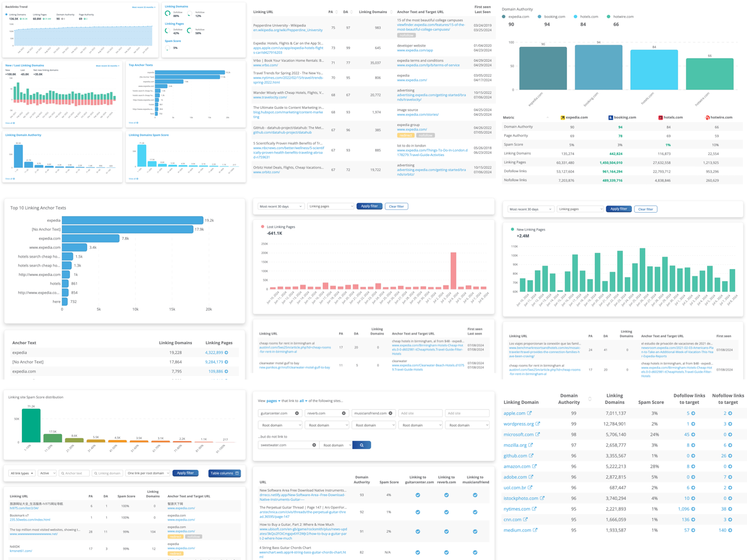Open the en.wikipedia.org Pepperdine_University link
747x560 pixels.
tap(288, 30)
